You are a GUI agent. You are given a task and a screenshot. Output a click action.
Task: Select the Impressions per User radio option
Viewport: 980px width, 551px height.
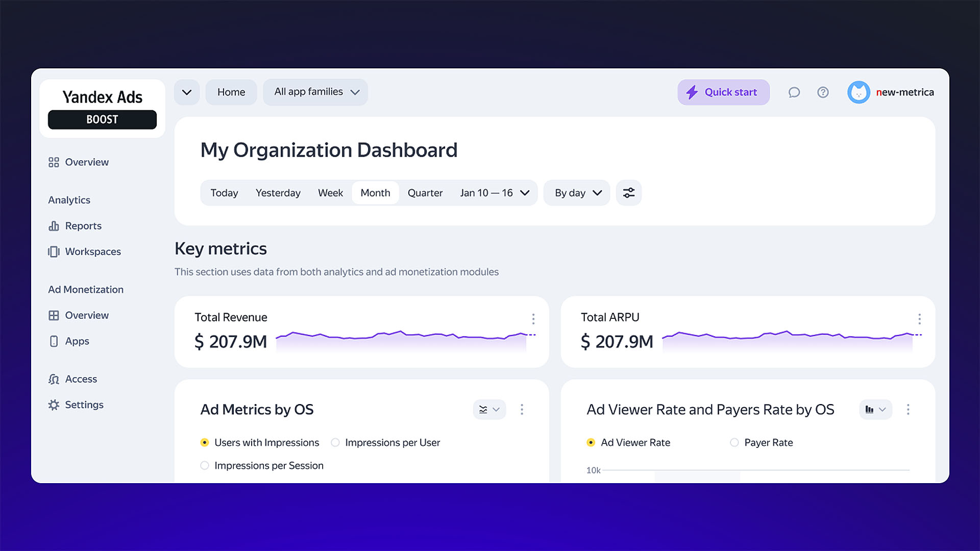[335, 442]
